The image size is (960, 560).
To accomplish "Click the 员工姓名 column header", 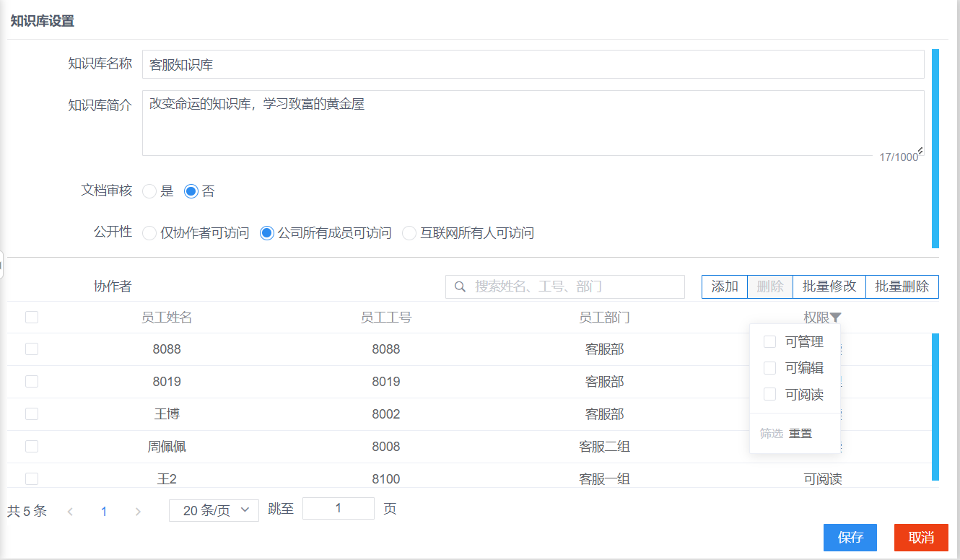I will [x=167, y=318].
